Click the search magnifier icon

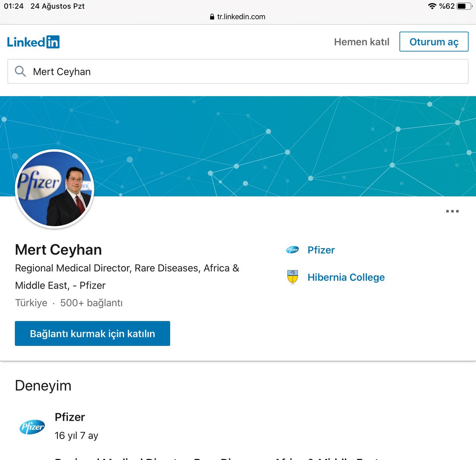[x=20, y=71]
